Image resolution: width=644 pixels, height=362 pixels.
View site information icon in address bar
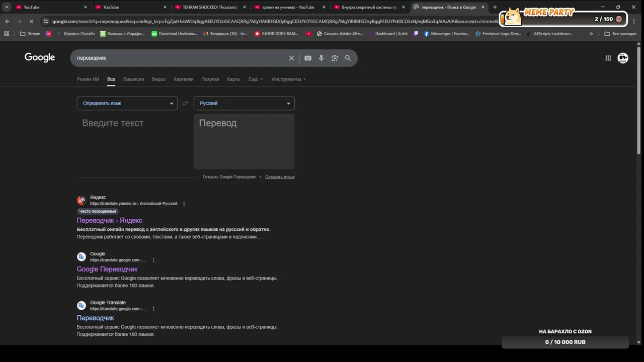tap(46, 21)
